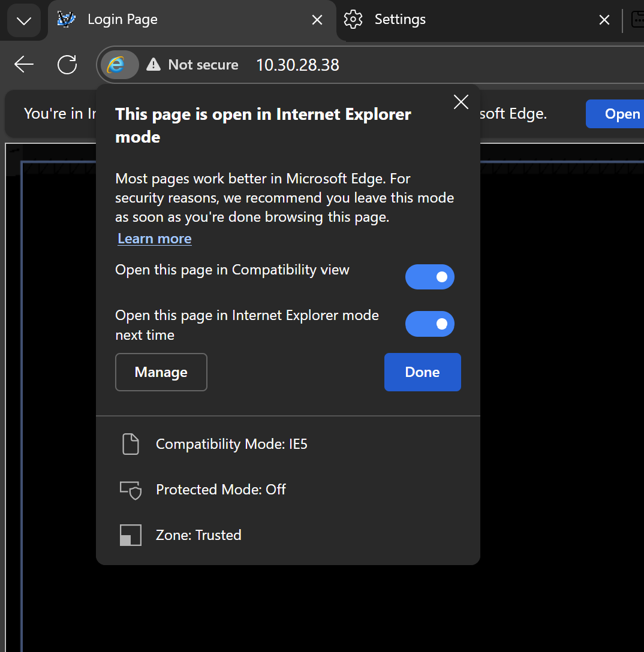
Task: Click the Not secure label
Action: 203,65
